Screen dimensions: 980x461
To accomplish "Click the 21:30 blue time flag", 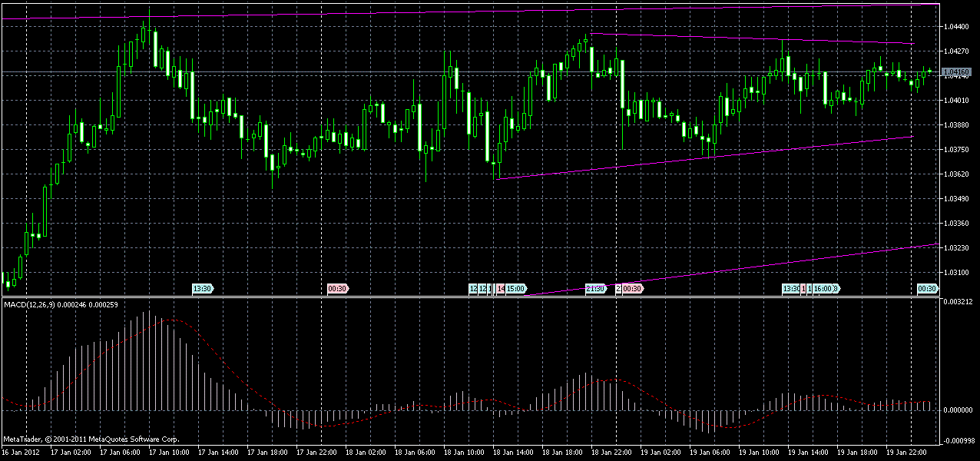I will point(595,290).
